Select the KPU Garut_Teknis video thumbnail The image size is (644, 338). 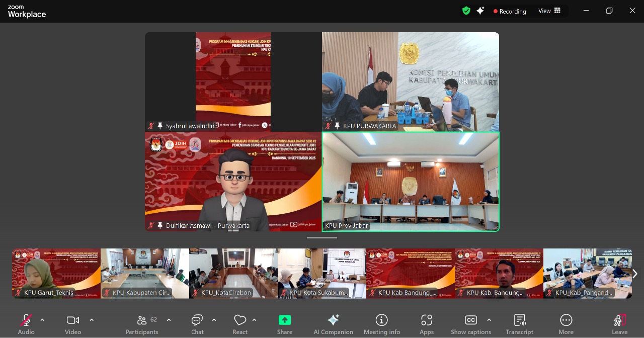pyautogui.click(x=56, y=273)
